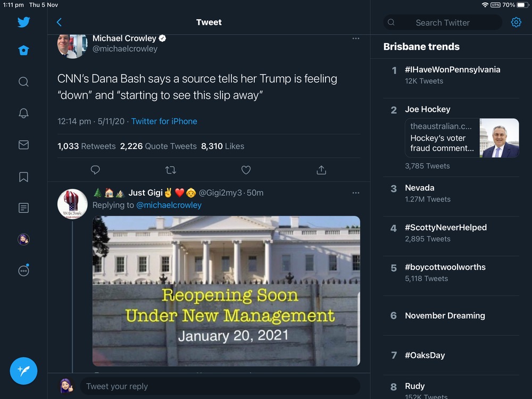Viewport: 532px width, 399px height.
Task: Open Bookmarks icon in sidebar
Action: click(x=23, y=177)
